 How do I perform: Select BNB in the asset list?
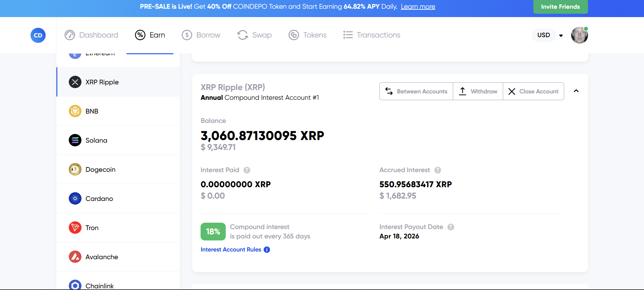click(118, 111)
